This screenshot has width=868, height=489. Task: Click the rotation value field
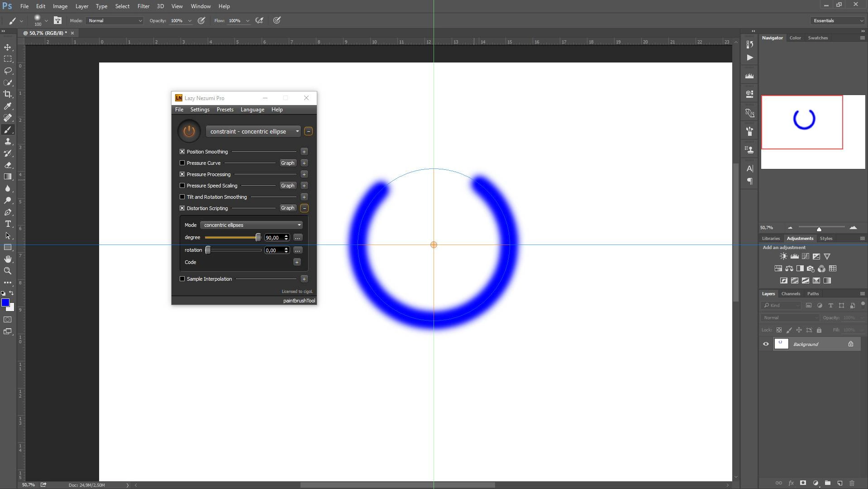[274, 250]
